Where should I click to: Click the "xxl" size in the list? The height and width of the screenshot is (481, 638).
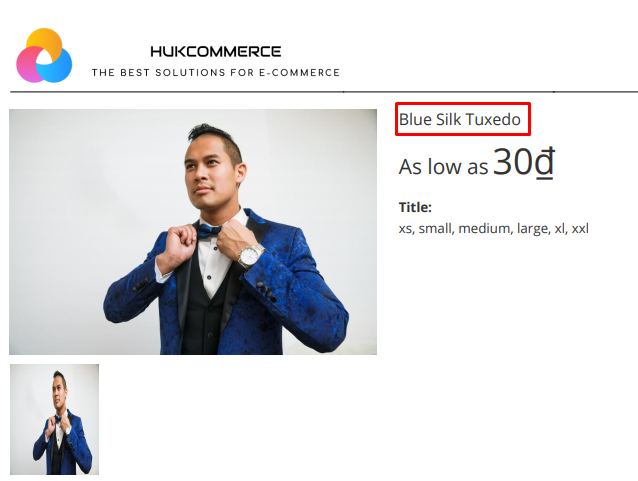(x=580, y=228)
